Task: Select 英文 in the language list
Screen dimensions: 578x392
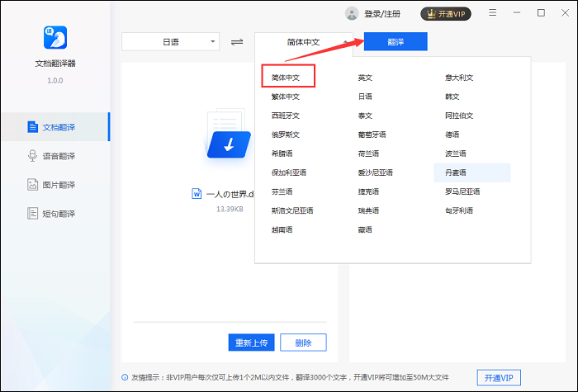Action: 365,78
